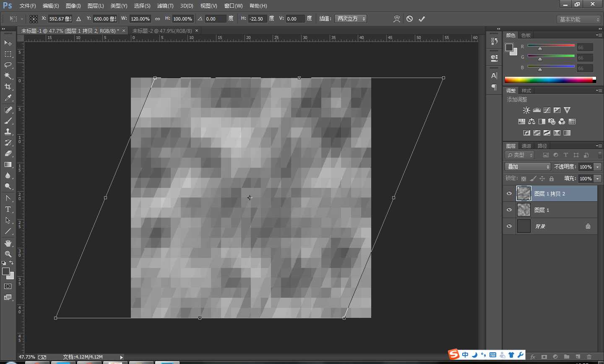The image size is (604, 364).
Task: Open the Character panel icon
Action: point(494,76)
